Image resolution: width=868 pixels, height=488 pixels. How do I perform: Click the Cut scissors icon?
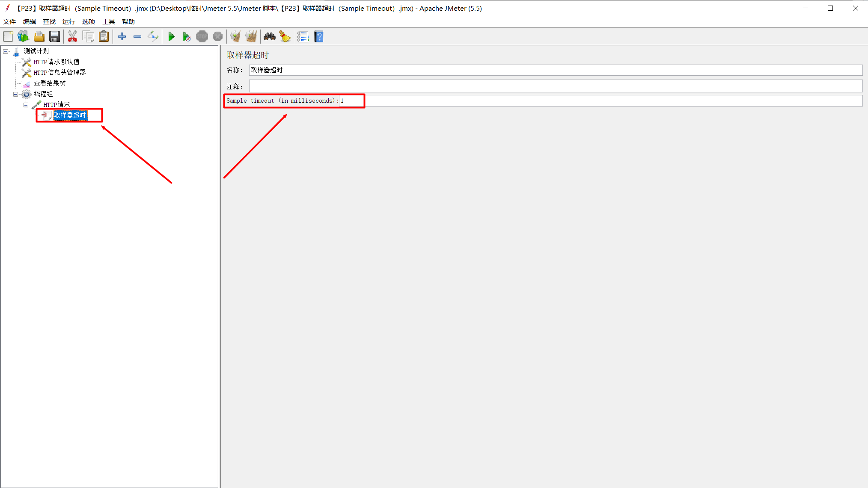(x=73, y=37)
